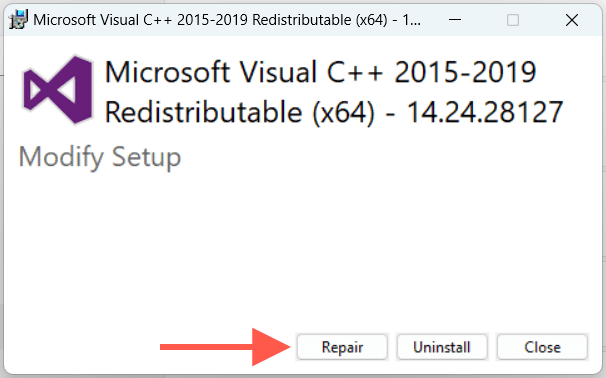Screen dimensions: 606x378
Task: Close the dialog using the title bar X
Action: click(x=572, y=20)
